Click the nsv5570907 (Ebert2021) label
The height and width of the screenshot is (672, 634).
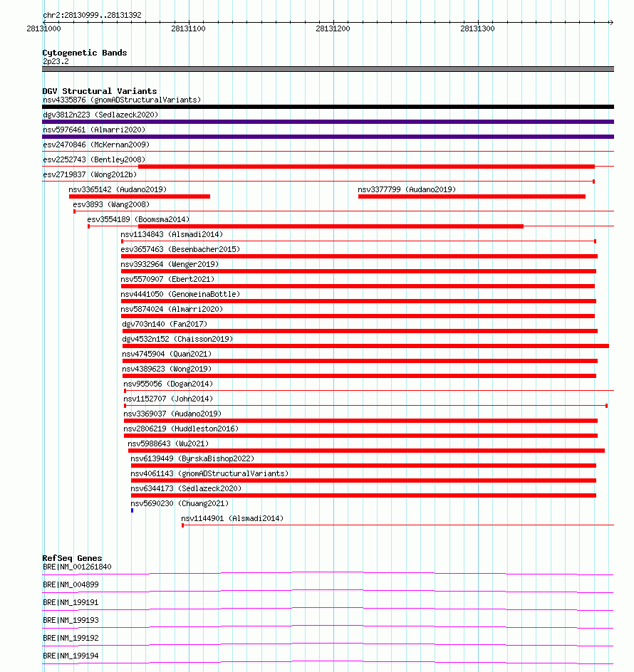(x=167, y=280)
